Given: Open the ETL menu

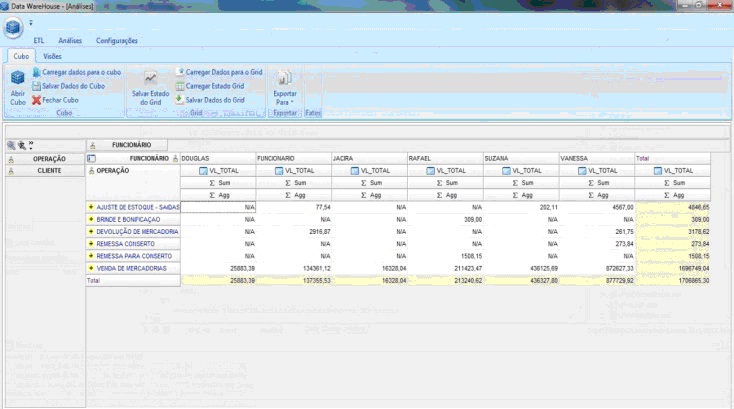Looking at the screenshot, I should 39,40.
